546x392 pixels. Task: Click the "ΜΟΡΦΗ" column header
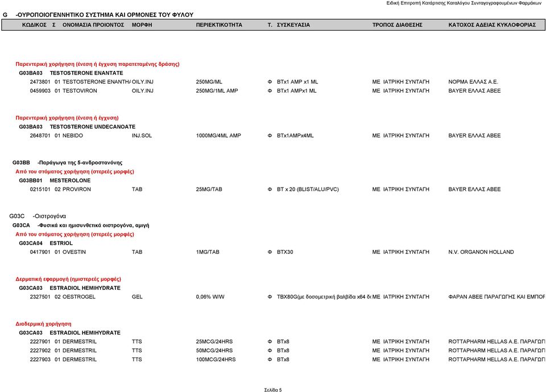[x=142, y=25]
